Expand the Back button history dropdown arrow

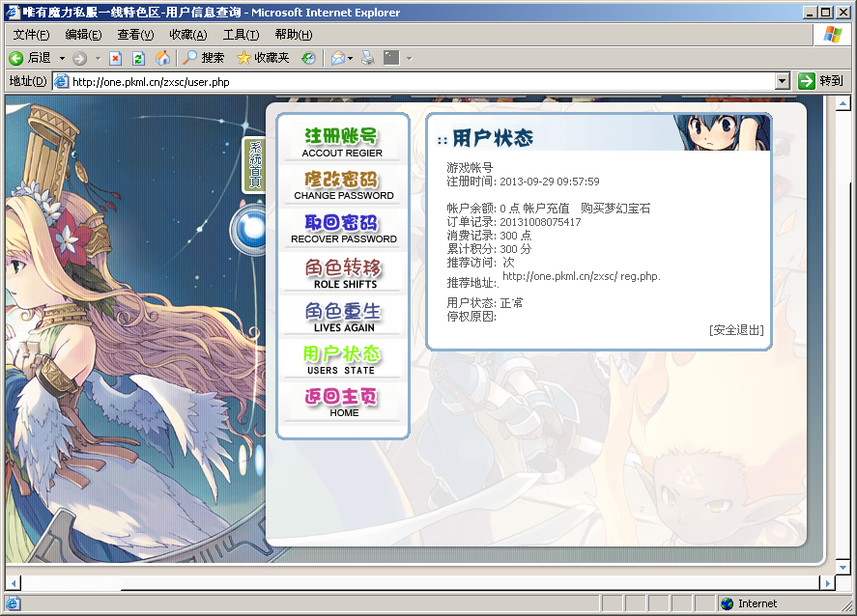[62, 58]
